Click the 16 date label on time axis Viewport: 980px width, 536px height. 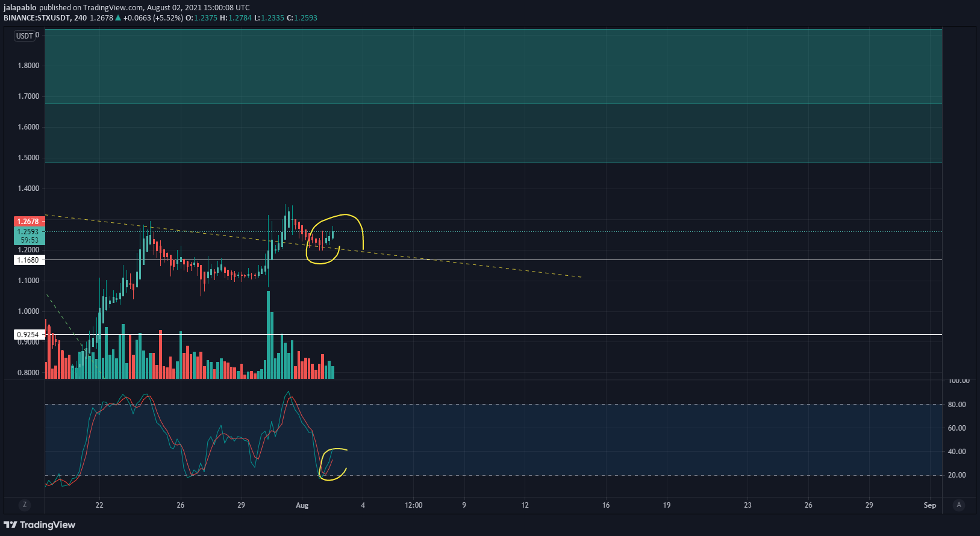click(x=606, y=505)
